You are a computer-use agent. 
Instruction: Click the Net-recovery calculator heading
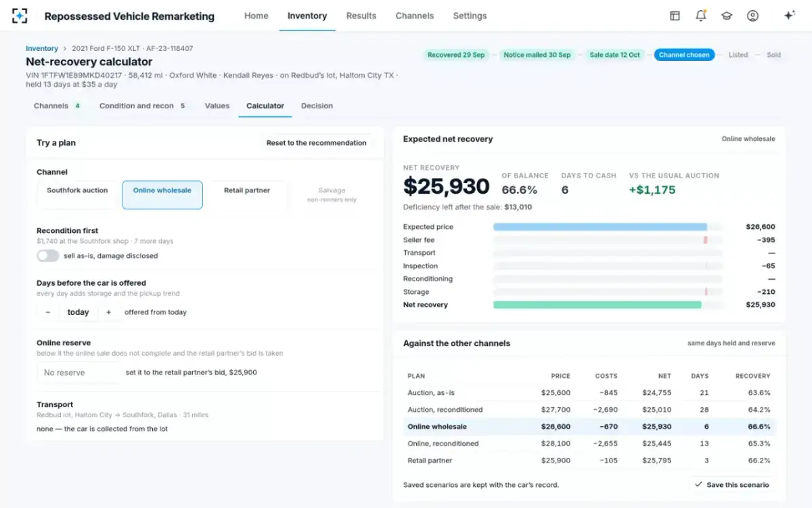coord(89,62)
